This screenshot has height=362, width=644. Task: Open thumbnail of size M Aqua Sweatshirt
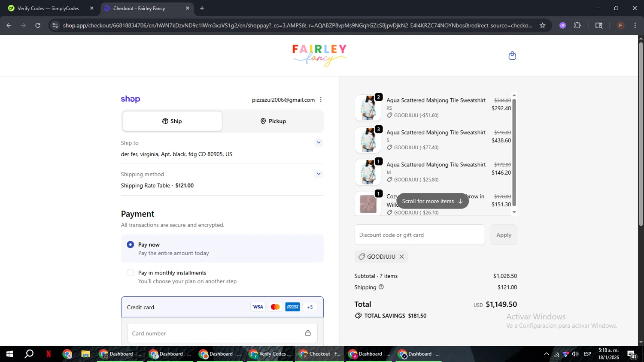(368, 172)
